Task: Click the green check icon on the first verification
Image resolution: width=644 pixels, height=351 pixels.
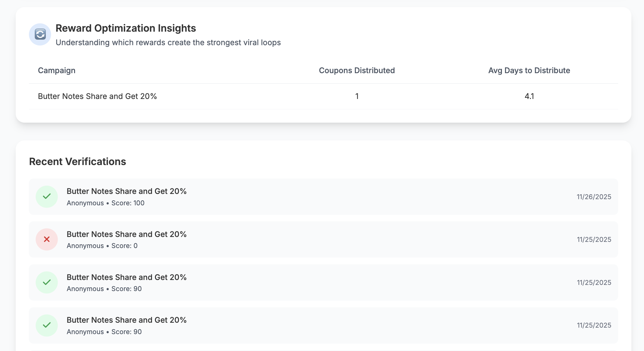Action: pyautogui.click(x=46, y=196)
